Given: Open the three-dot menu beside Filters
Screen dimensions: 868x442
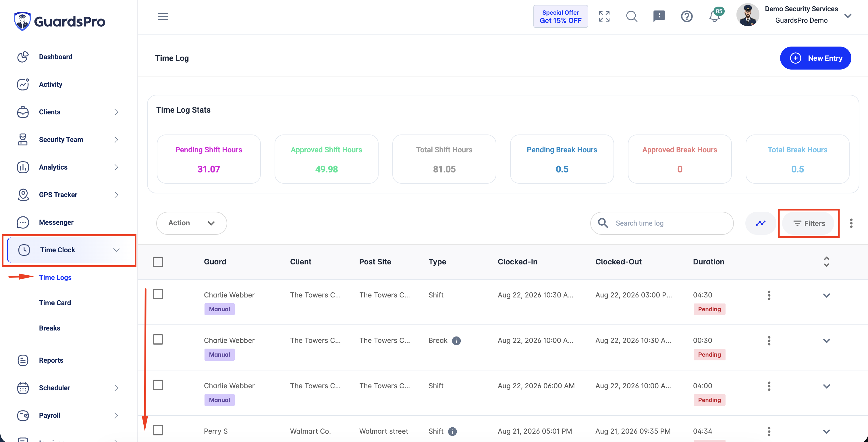Looking at the screenshot, I should (x=851, y=223).
